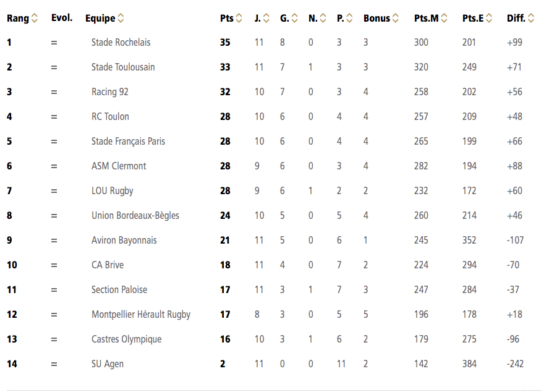This screenshot has width=544, height=392.
Task: Select Union Bordeaux-Bègles row name
Action: pos(135,215)
